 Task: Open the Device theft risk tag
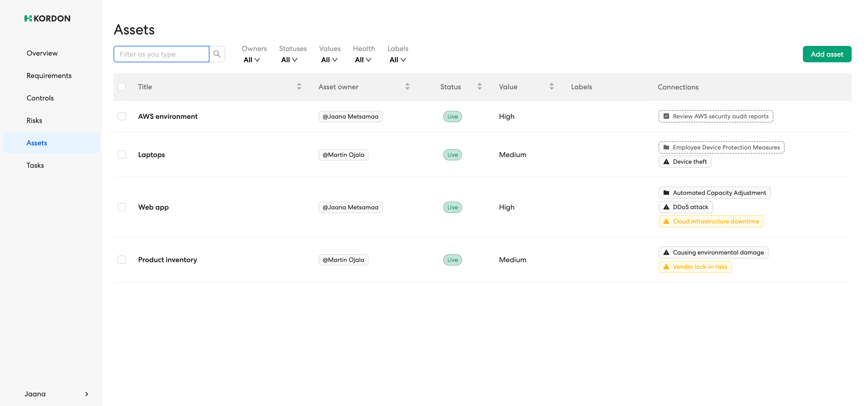pyautogui.click(x=685, y=162)
